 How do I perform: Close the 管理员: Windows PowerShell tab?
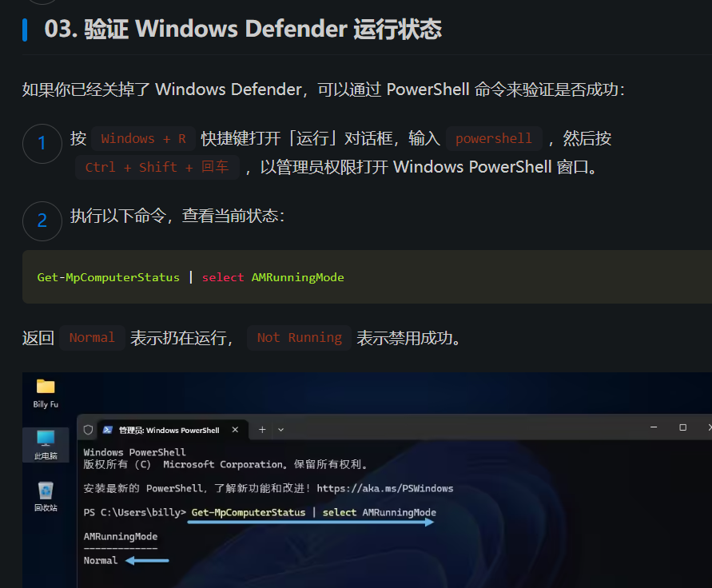(x=235, y=430)
